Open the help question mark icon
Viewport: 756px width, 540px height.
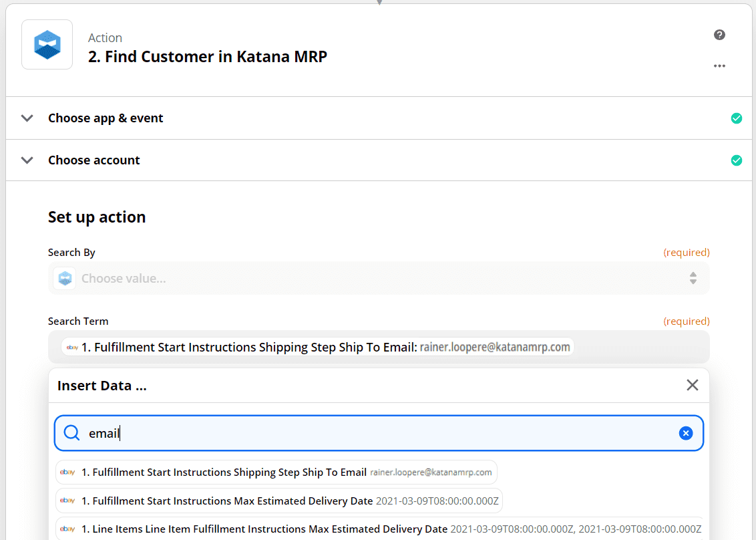pyautogui.click(x=719, y=35)
